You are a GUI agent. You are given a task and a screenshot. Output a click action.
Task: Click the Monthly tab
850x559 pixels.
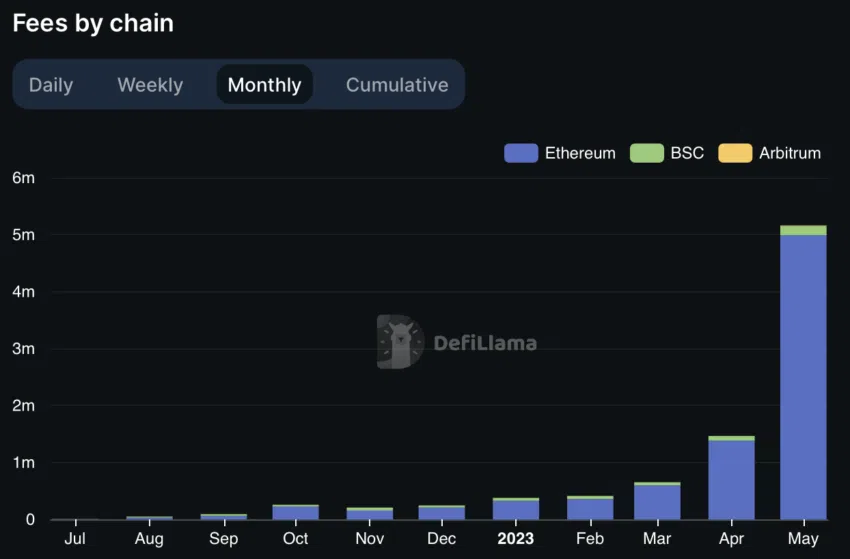click(264, 85)
